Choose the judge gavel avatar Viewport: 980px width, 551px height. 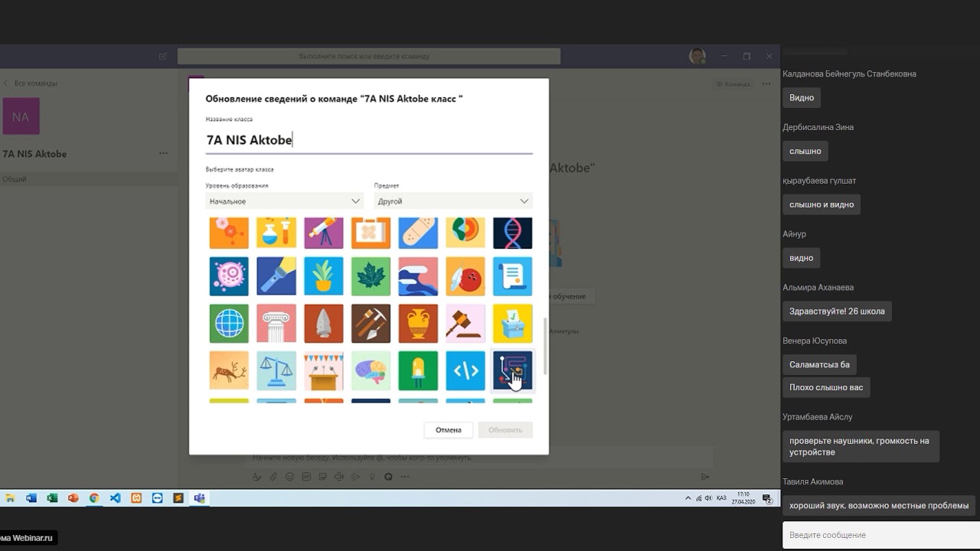click(465, 324)
